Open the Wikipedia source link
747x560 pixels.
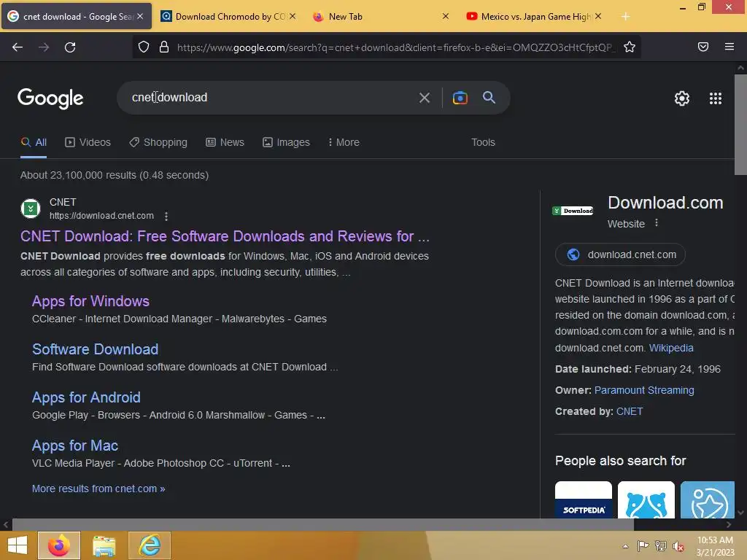671,348
